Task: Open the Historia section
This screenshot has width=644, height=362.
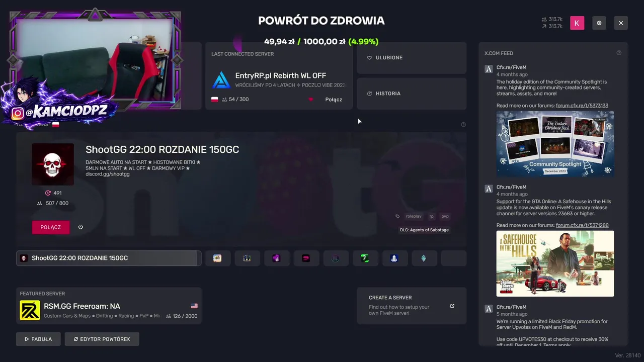Action: tap(412, 94)
